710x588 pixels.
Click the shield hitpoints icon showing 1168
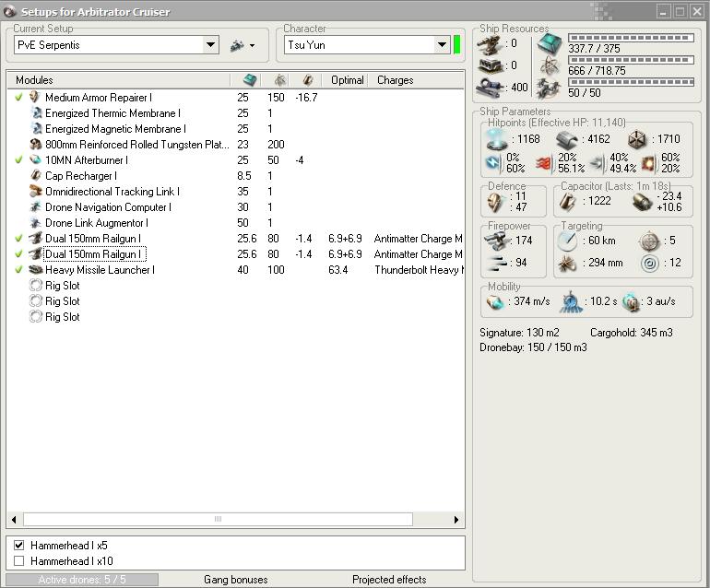click(x=496, y=139)
